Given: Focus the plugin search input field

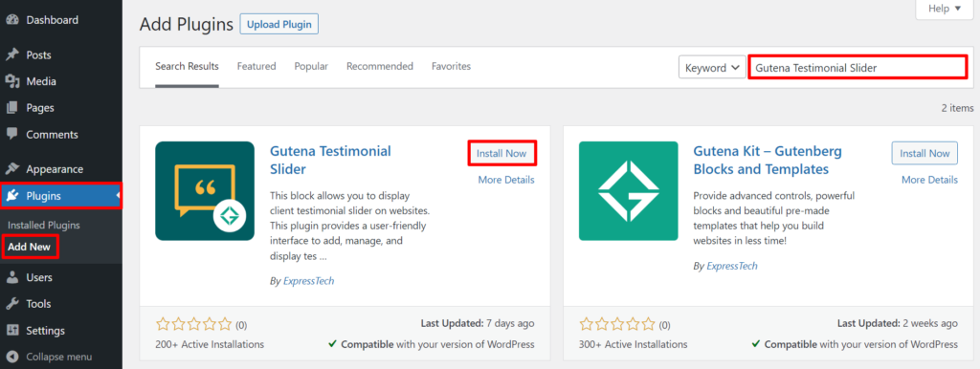Looking at the screenshot, I should [857, 68].
